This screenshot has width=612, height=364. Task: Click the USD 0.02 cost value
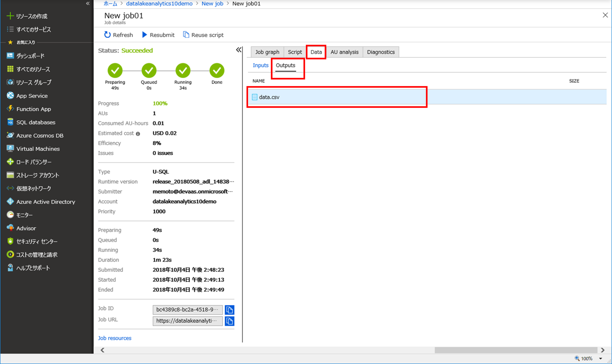tap(165, 133)
